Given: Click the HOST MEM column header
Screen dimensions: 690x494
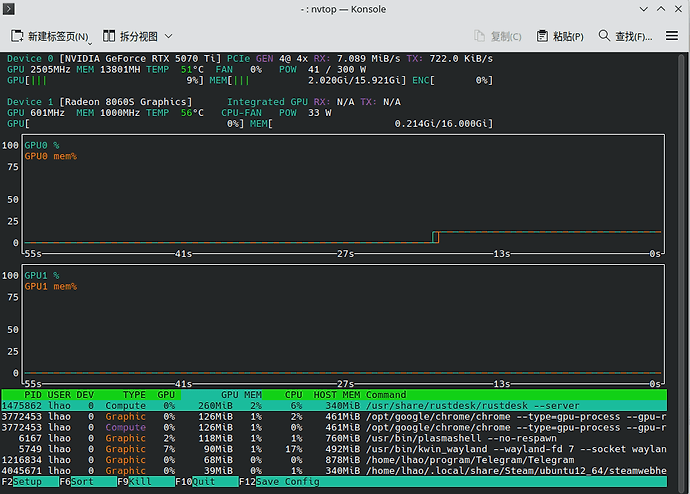Looking at the screenshot, I should click(x=337, y=395).
